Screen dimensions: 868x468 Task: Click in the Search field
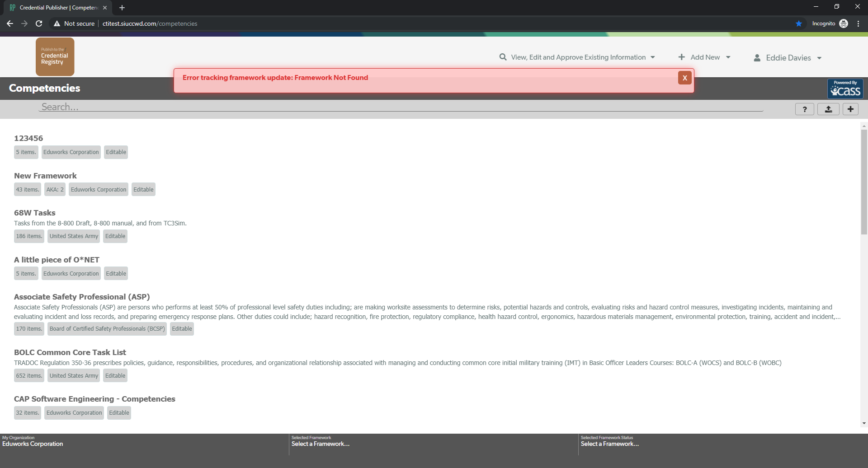click(x=401, y=107)
